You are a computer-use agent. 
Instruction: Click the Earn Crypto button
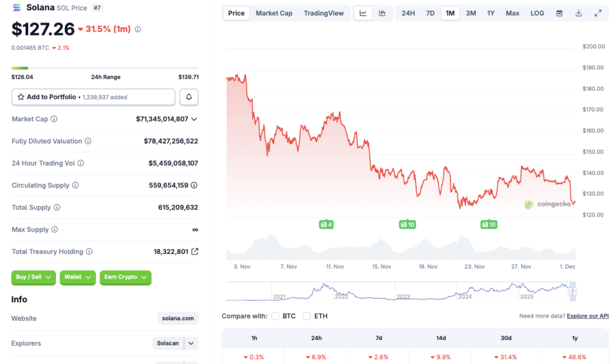coord(125,277)
